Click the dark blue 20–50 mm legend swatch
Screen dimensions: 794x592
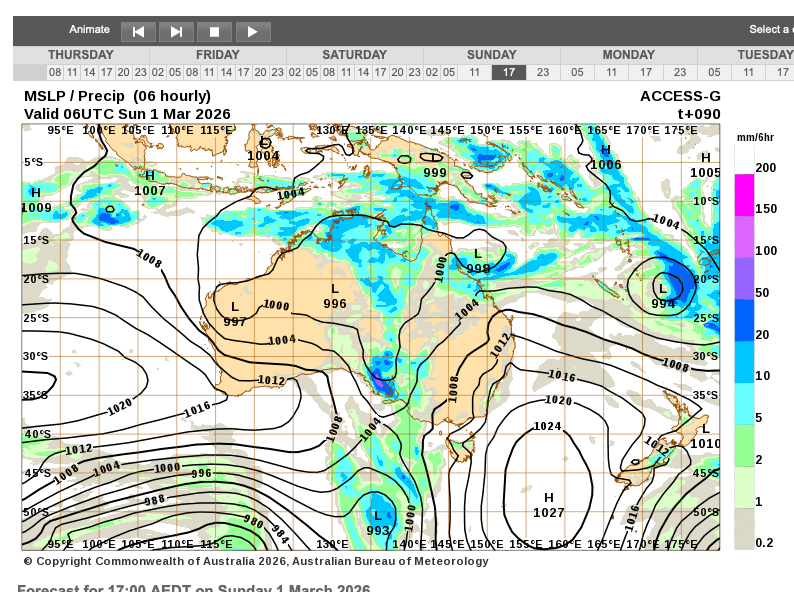tap(744, 320)
